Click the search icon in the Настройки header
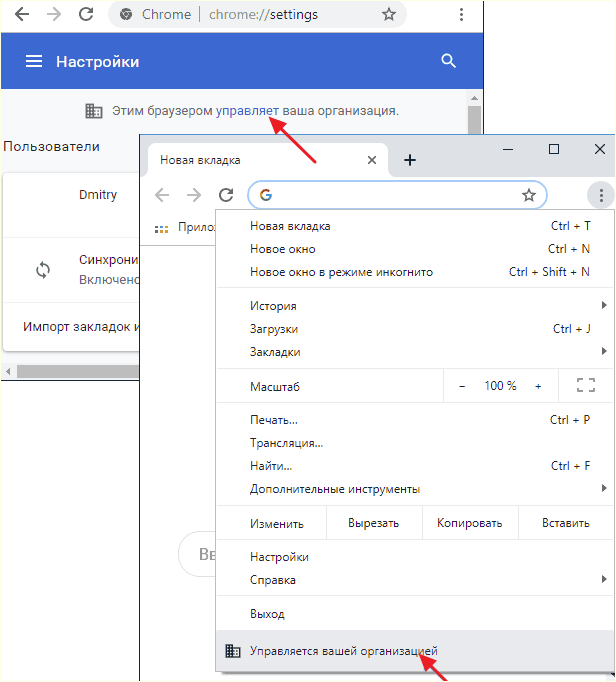The height and width of the screenshot is (682, 616). [449, 61]
